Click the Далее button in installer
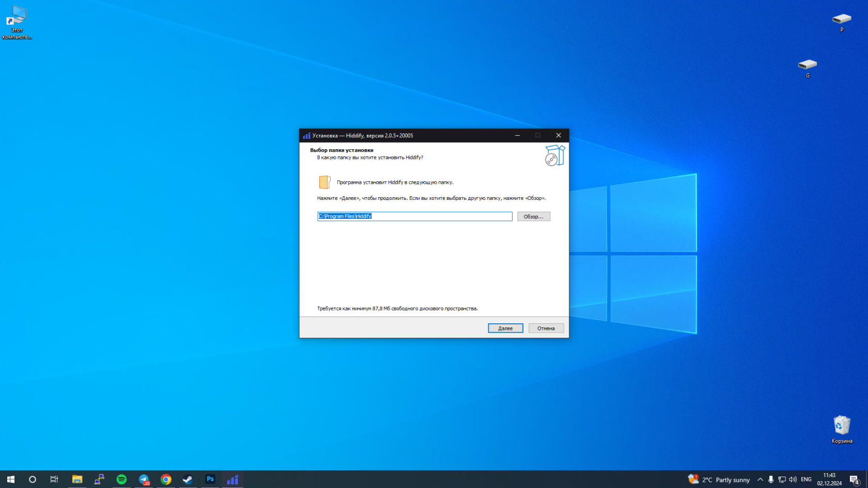 pos(505,328)
